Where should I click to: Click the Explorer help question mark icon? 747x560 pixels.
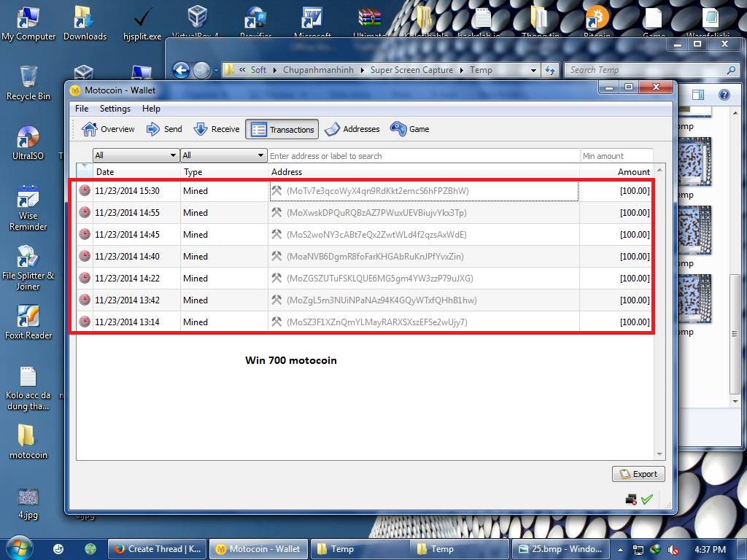pyautogui.click(x=724, y=95)
